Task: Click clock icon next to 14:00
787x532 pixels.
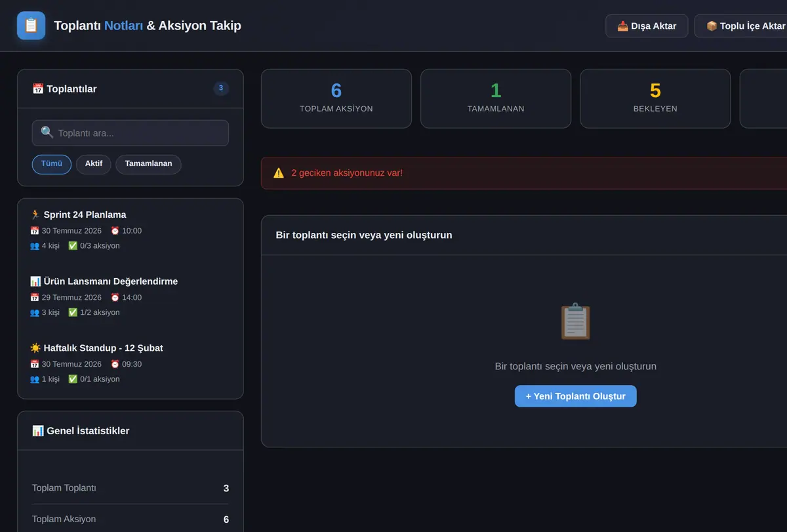Action: (x=115, y=298)
